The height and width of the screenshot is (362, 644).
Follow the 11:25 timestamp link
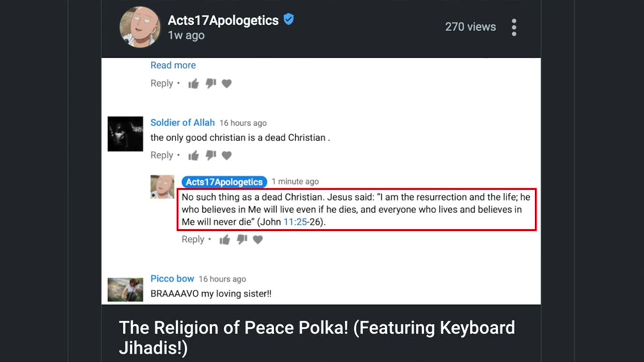click(x=295, y=222)
